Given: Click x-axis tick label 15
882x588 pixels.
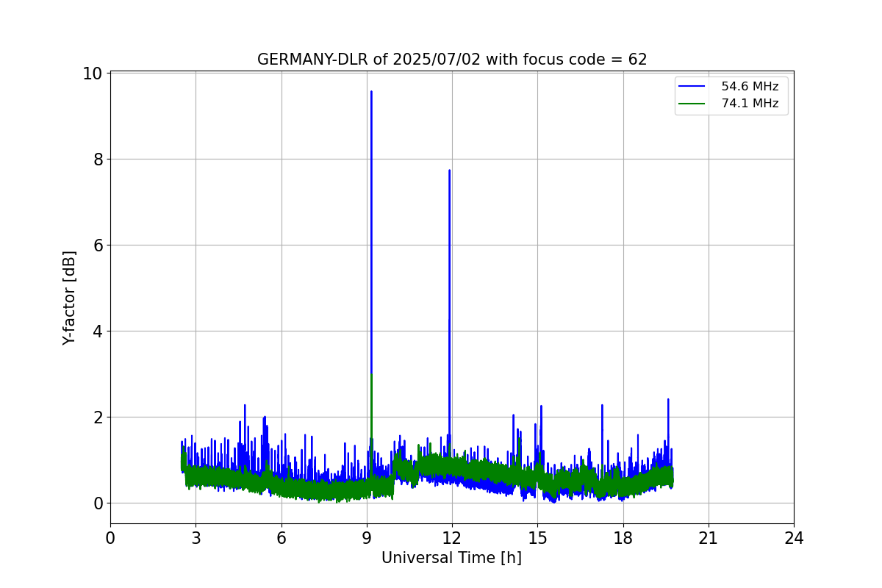Looking at the screenshot, I should click(537, 538).
